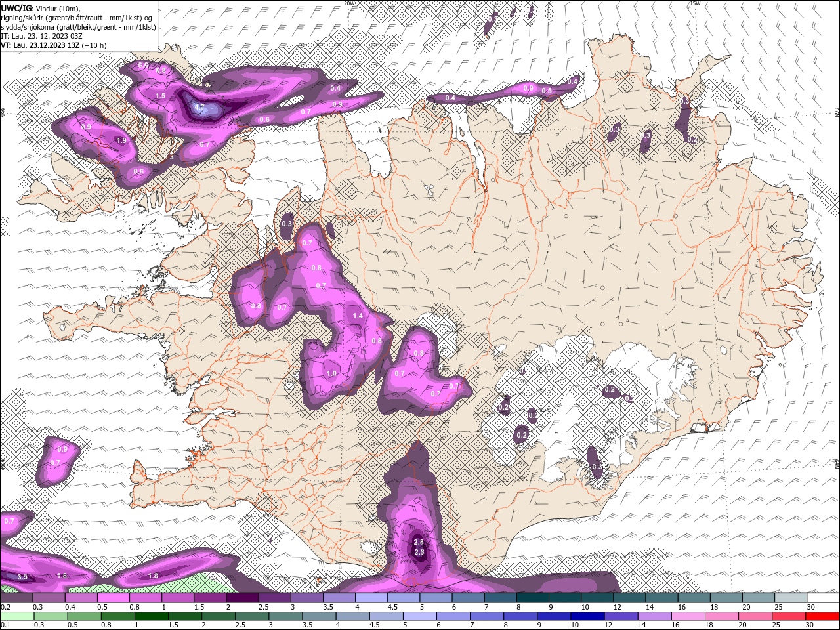The height and width of the screenshot is (630, 840).
Task: Click the 15W longitude label at top
Action: tap(695, 3)
